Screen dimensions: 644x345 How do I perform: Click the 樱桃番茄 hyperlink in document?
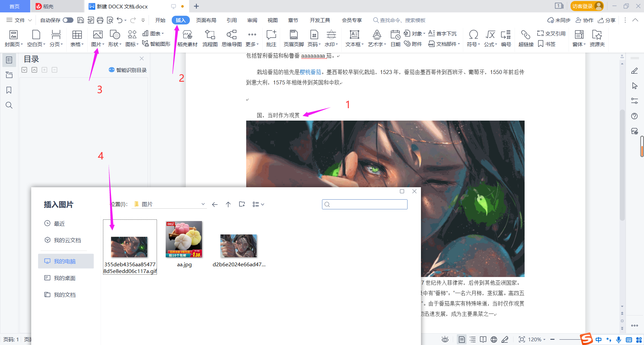(310, 72)
